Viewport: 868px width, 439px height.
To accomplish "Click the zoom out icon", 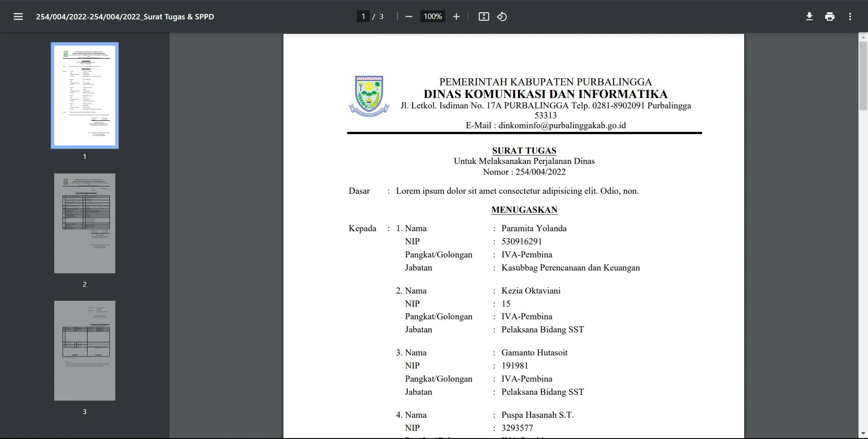I will 408,16.
